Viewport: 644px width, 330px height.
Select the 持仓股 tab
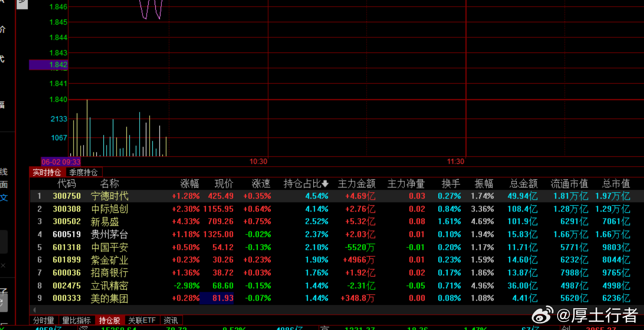109,321
